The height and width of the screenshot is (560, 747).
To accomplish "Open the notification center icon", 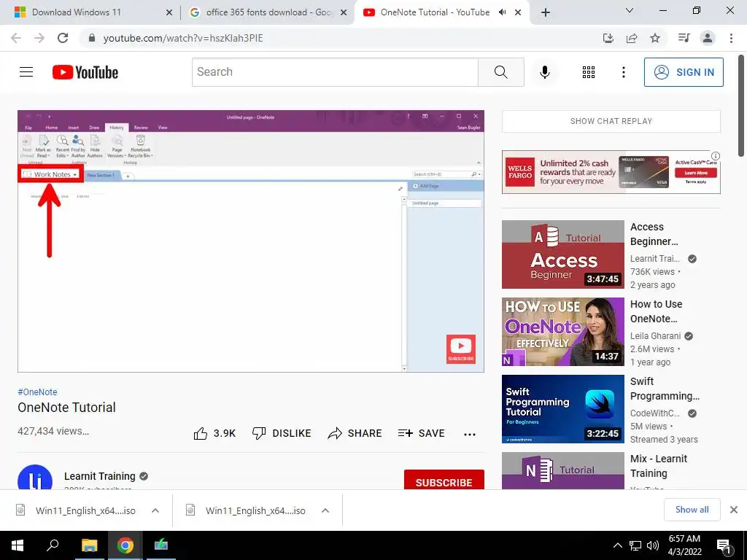I will [x=724, y=545].
